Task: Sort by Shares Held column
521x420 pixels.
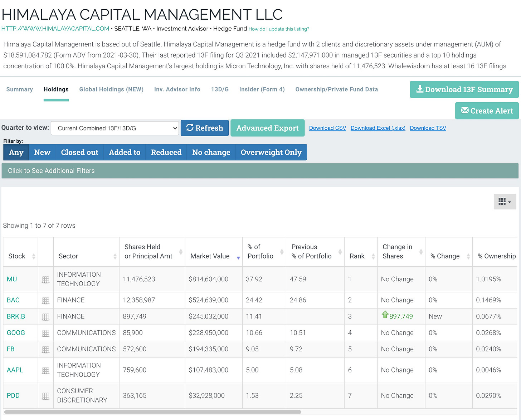Action: click(152, 252)
